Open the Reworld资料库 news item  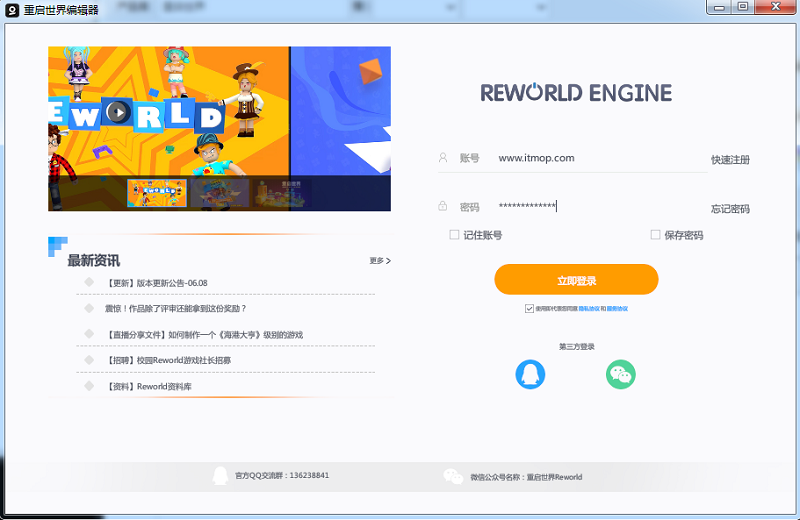pyautogui.click(x=163, y=386)
